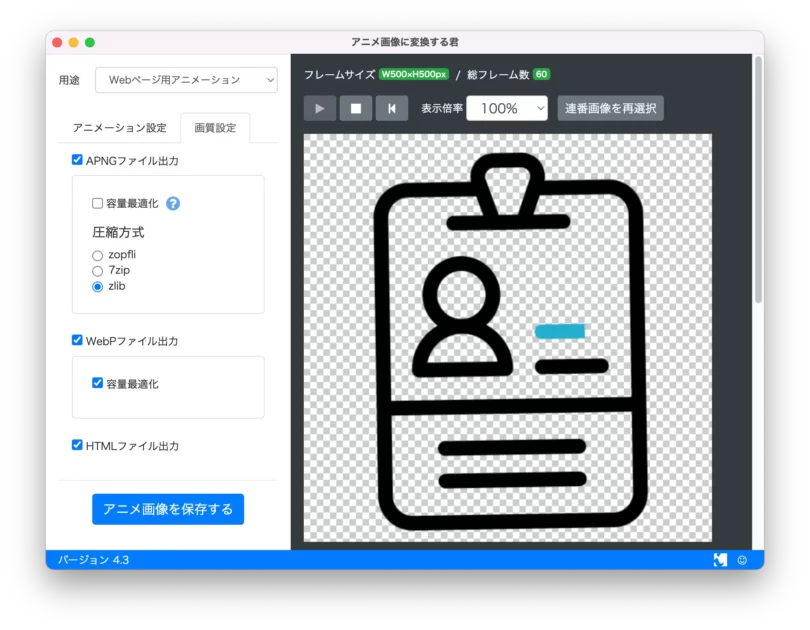
Task: Uncheck HTMLファイル出力 checkbox
Action: [x=78, y=445]
